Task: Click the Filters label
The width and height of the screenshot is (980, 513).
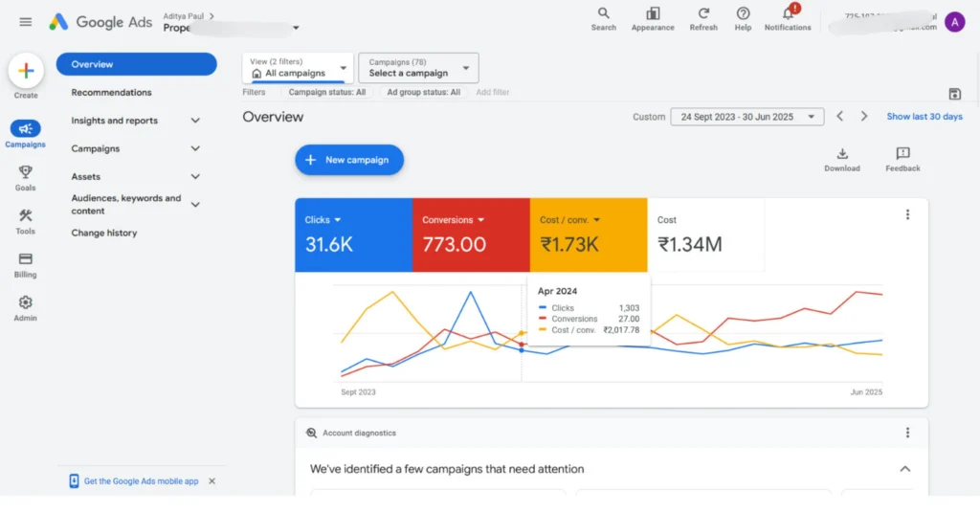Action: click(x=254, y=93)
